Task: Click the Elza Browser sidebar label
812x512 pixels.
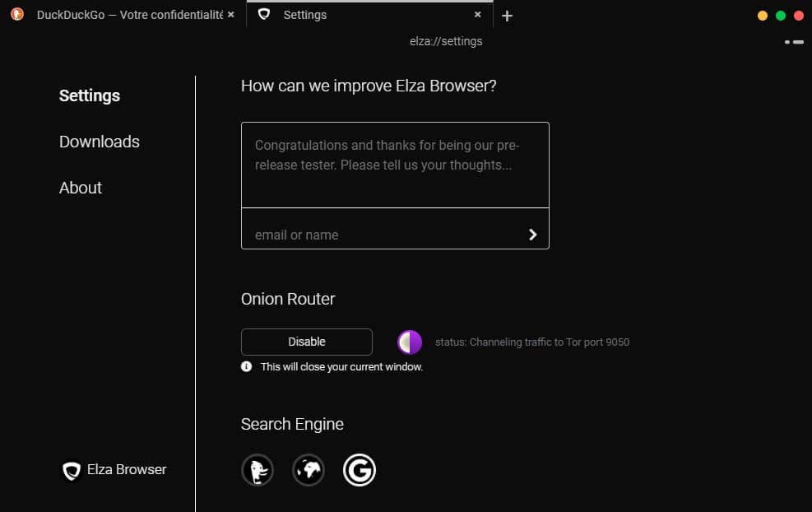Action: tap(127, 469)
